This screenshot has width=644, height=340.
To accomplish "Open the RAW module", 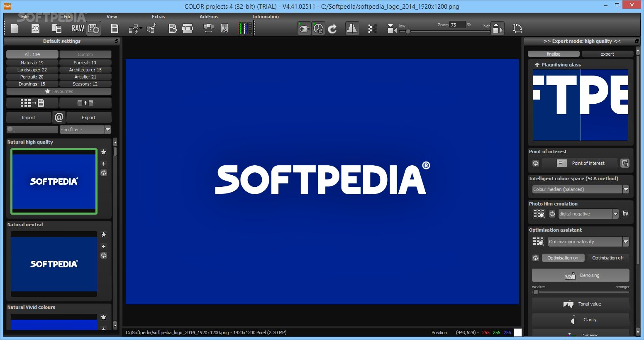I will coord(78,28).
